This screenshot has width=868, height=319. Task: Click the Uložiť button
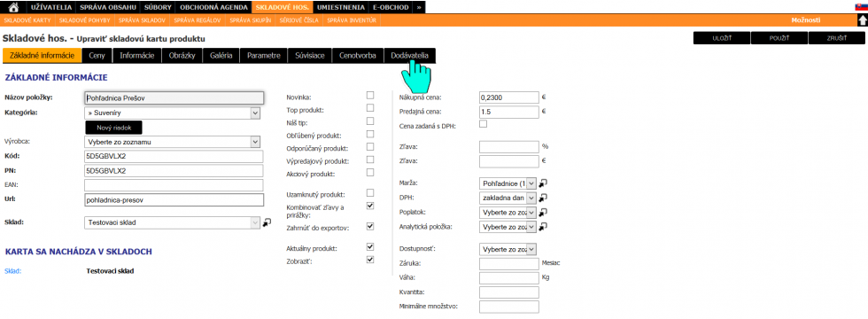click(x=722, y=37)
